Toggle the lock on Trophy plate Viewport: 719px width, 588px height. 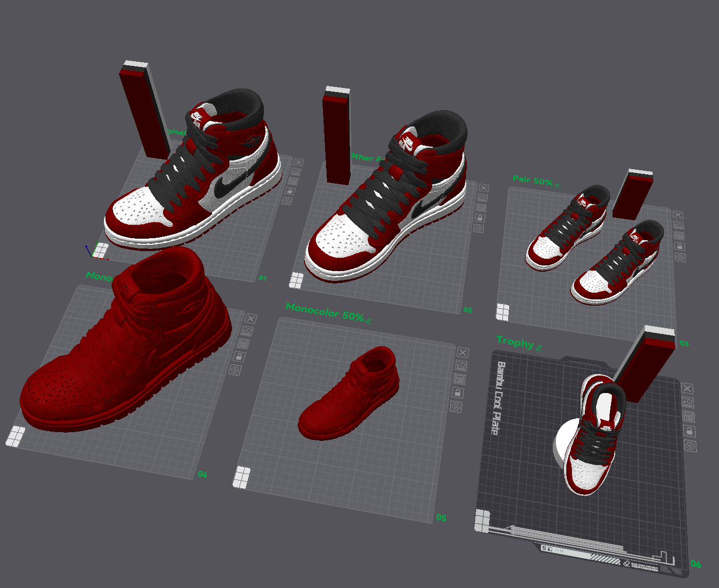tap(690, 431)
